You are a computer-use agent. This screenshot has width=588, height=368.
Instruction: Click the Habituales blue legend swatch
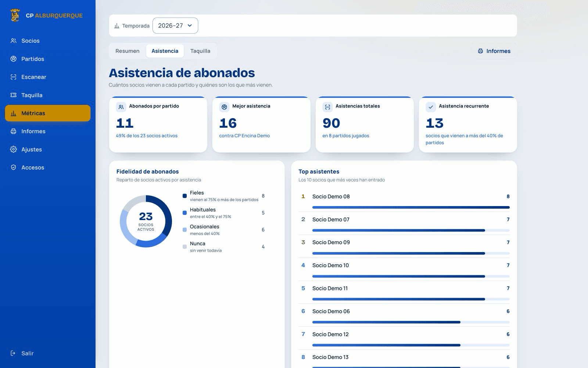coord(184,213)
